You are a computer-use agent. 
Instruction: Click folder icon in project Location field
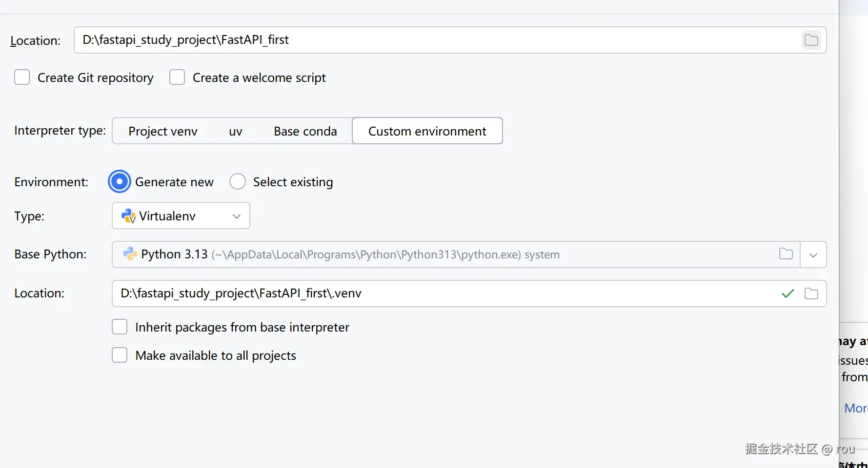click(x=811, y=40)
